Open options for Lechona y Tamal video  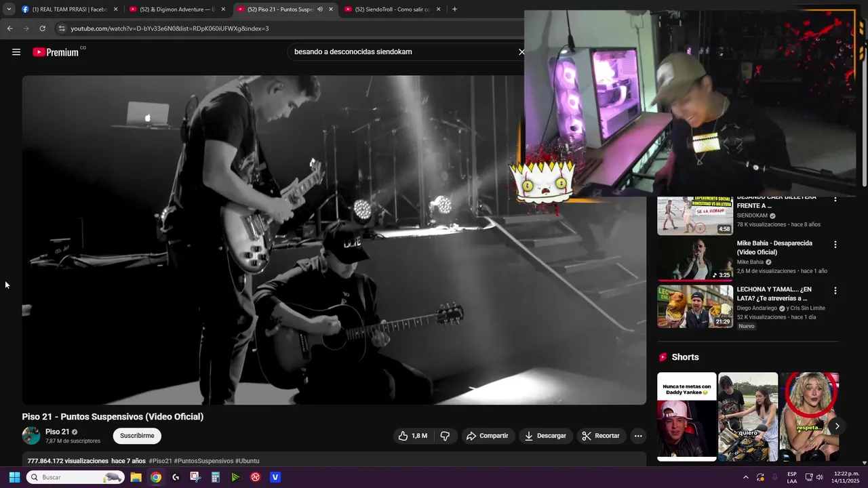coord(835,291)
